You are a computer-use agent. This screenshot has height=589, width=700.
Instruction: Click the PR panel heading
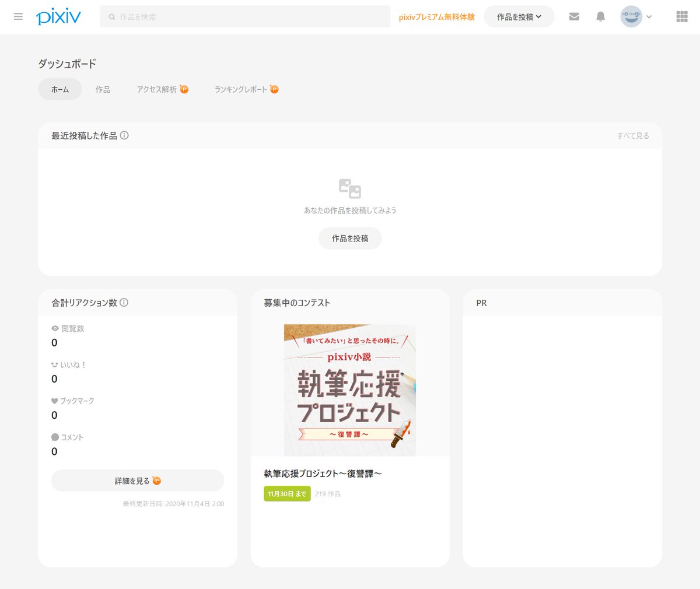[x=481, y=303]
